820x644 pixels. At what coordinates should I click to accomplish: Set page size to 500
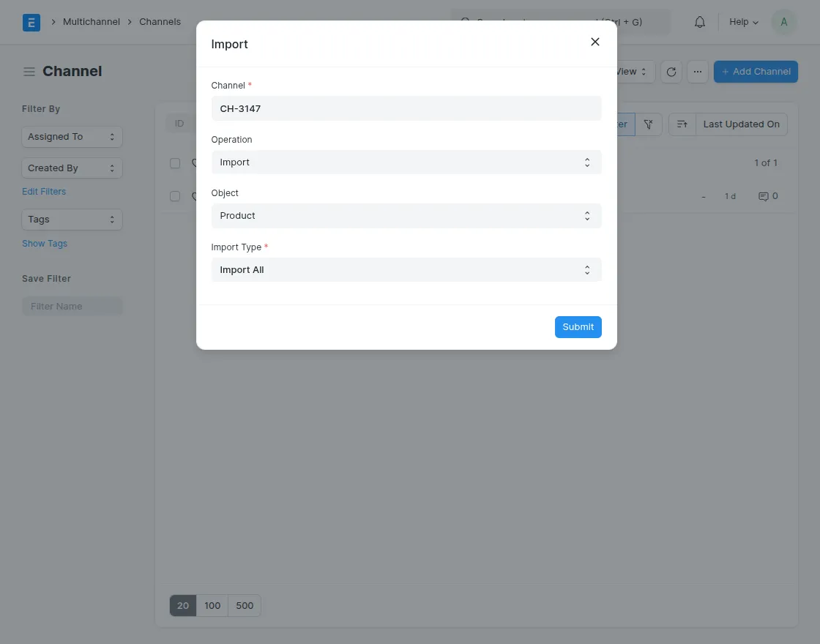click(x=245, y=605)
